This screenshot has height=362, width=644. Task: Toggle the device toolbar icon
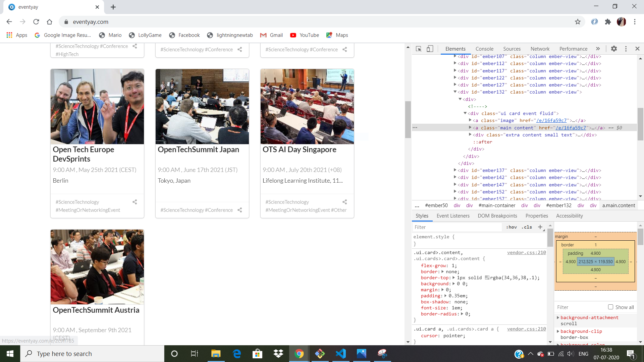430,49
